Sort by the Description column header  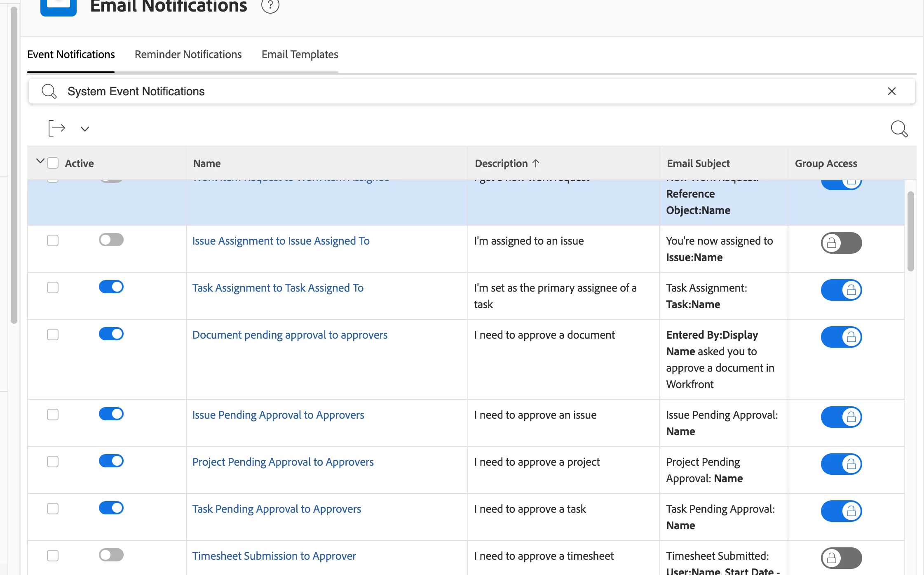point(501,163)
